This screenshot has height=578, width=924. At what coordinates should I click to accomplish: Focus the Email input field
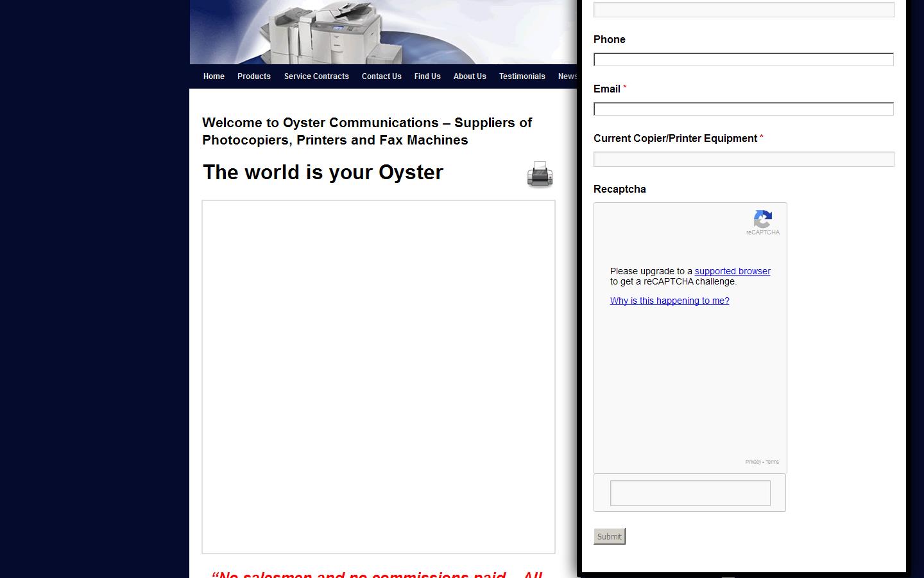(744, 109)
